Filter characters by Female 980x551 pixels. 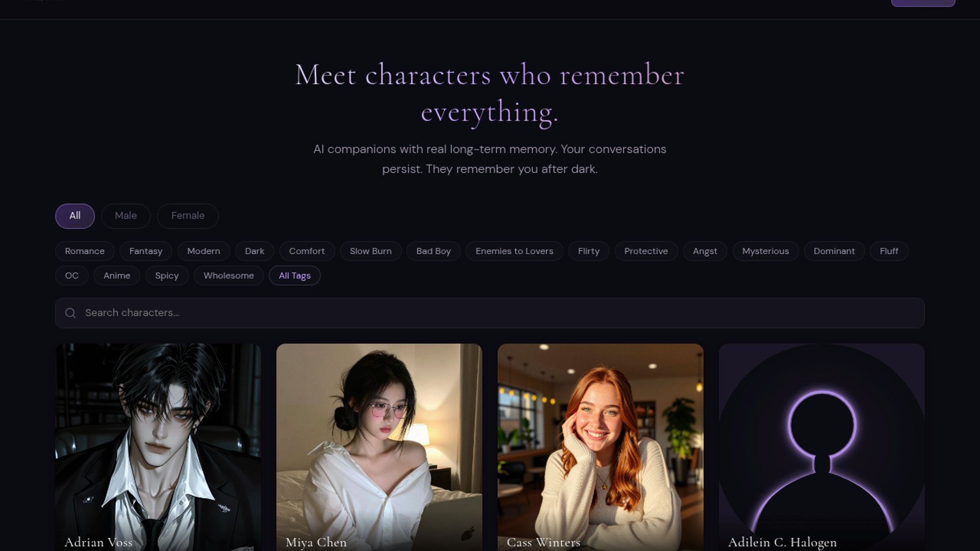click(188, 216)
